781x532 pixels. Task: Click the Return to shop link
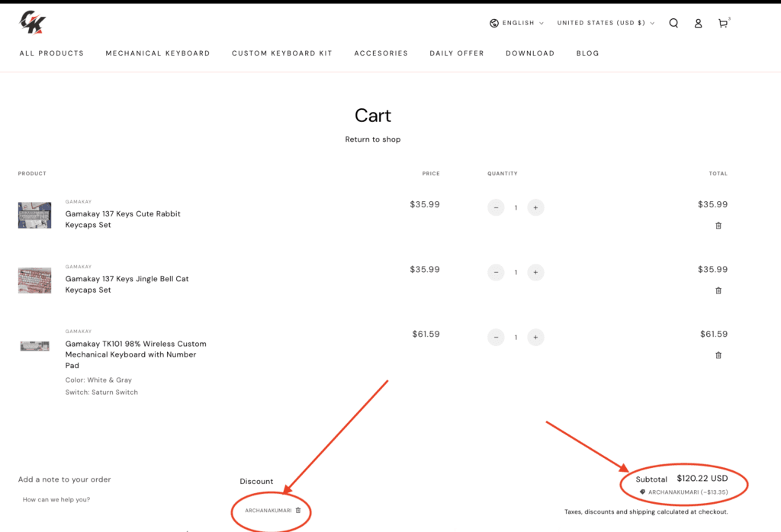[372, 139]
